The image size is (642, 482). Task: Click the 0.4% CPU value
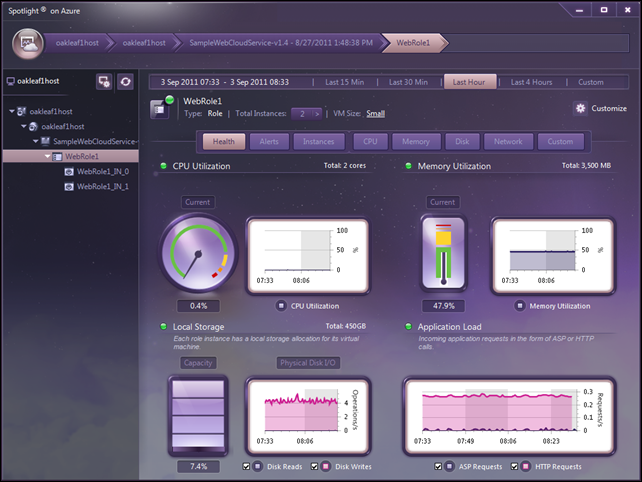[x=199, y=306]
